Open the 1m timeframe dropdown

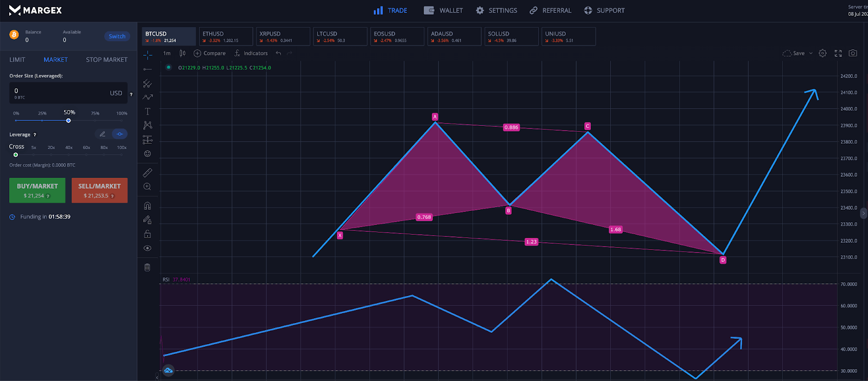click(x=167, y=53)
